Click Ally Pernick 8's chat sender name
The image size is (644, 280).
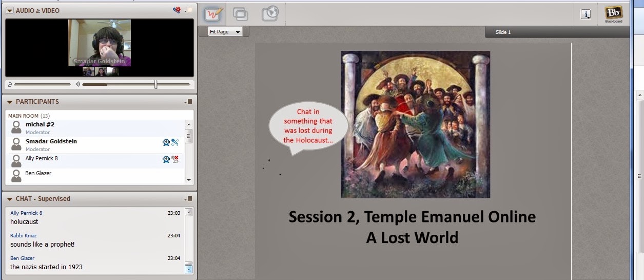tap(26, 213)
